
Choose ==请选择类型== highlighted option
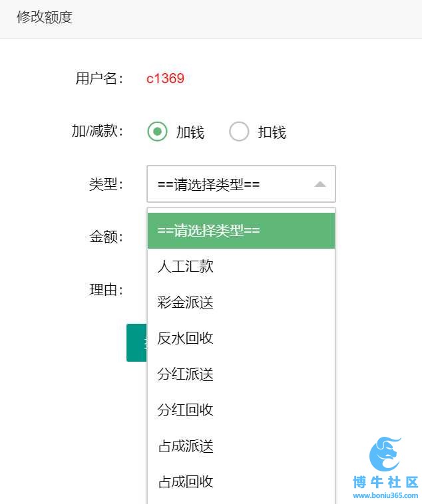coord(241,231)
